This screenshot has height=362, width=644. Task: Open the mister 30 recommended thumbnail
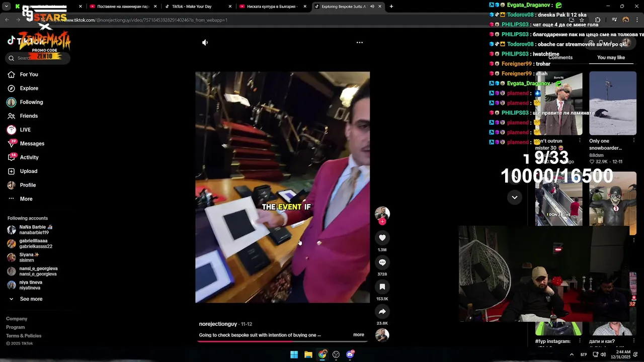pyautogui.click(x=558, y=103)
